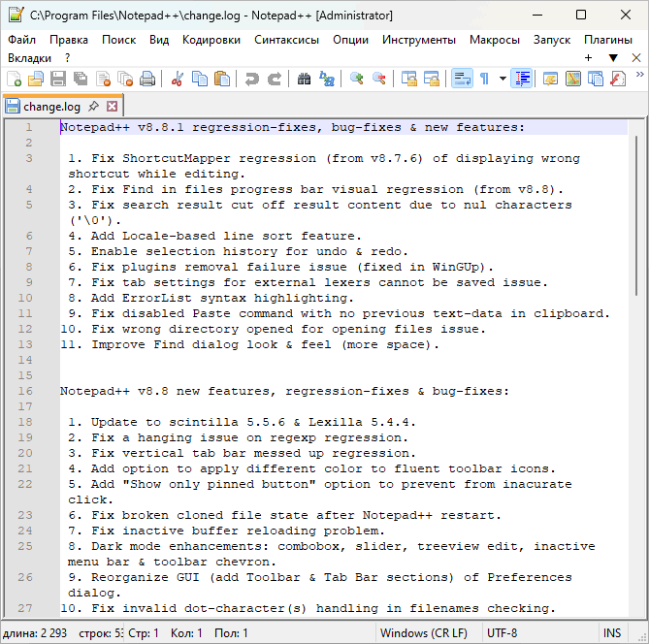This screenshot has height=644, width=649.
Task: Click the Undo arrow icon
Action: click(x=252, y=80)
